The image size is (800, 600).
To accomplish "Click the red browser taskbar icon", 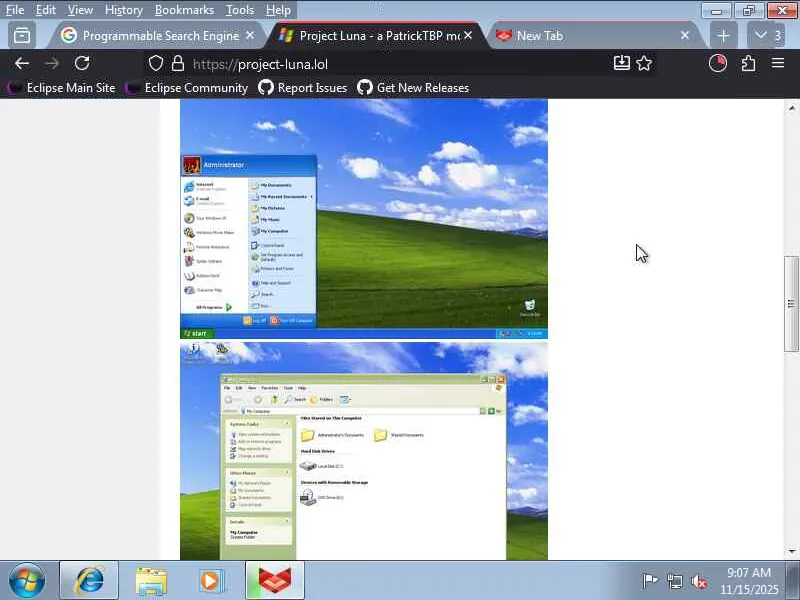I will coord(274,580).
